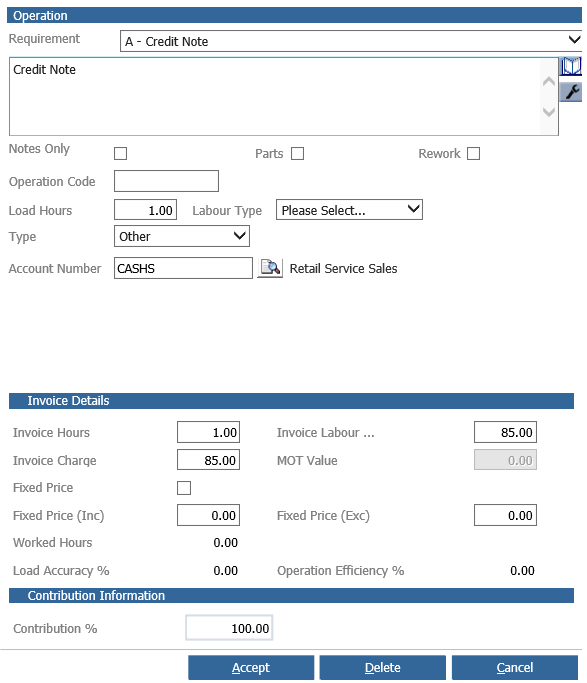The height and width of the screenshot is (683, 587).
Task: Focus the Load Hours field
Action: coord(145,210)
